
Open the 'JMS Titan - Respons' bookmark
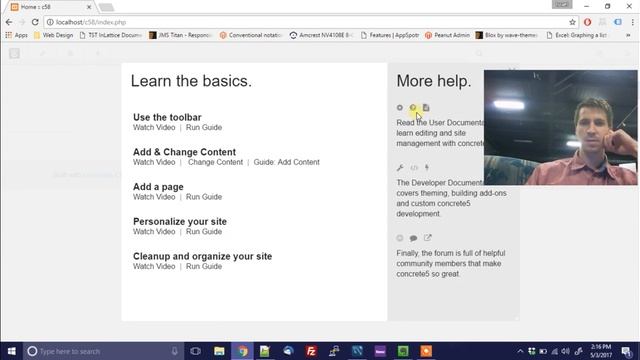[x=180, y=36]
